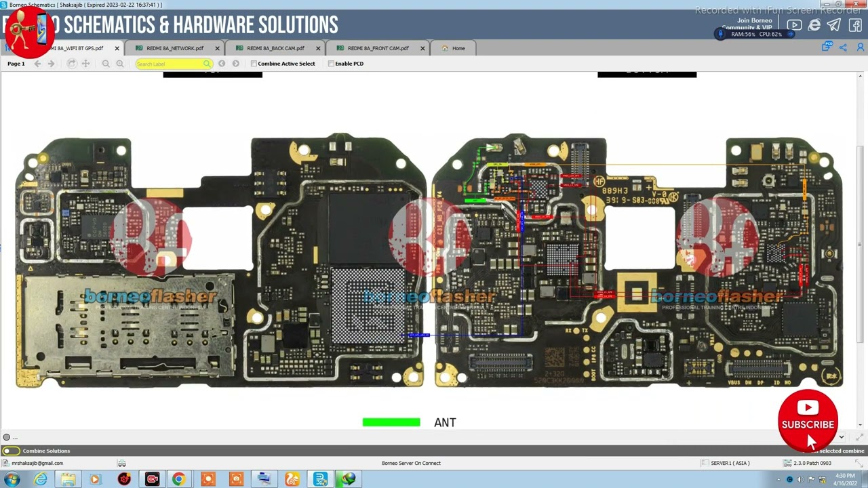Click the share icon in tab bar
868x488 pixels.
coord(843,47)
